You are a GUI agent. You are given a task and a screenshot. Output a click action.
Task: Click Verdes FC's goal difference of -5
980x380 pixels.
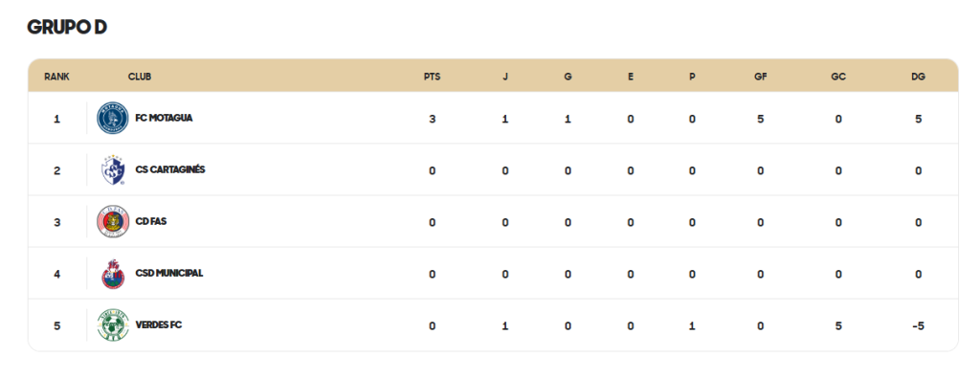(918, 325)
